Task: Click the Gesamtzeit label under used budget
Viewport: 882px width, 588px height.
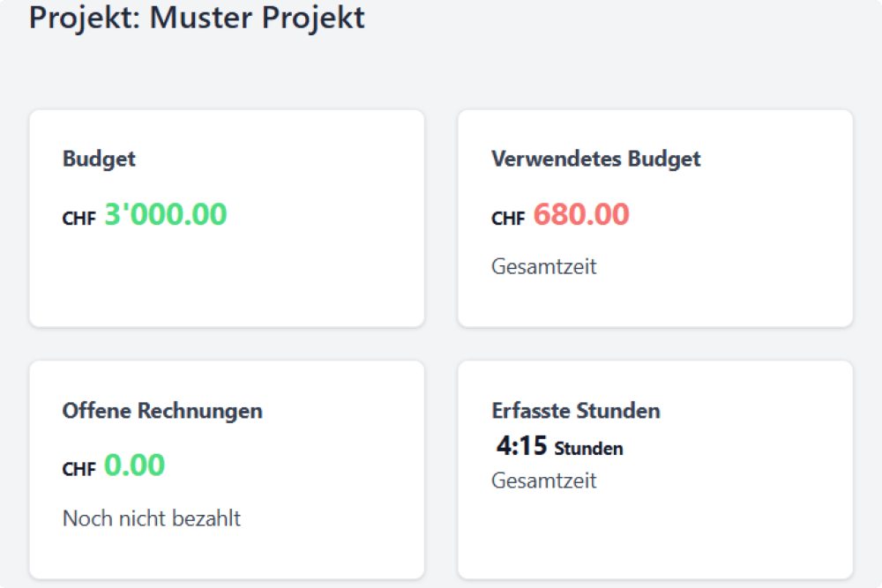Action: 543,266
